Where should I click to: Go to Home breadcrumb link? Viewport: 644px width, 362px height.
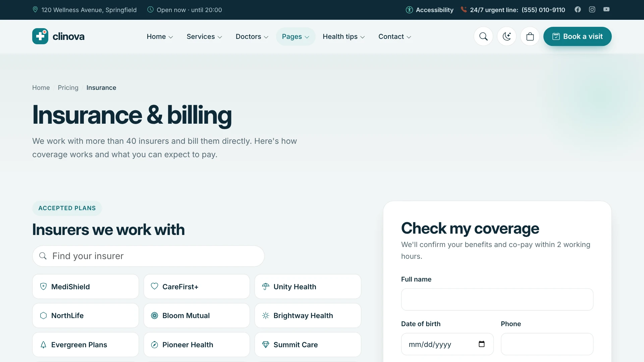click(x=41, y=87)
